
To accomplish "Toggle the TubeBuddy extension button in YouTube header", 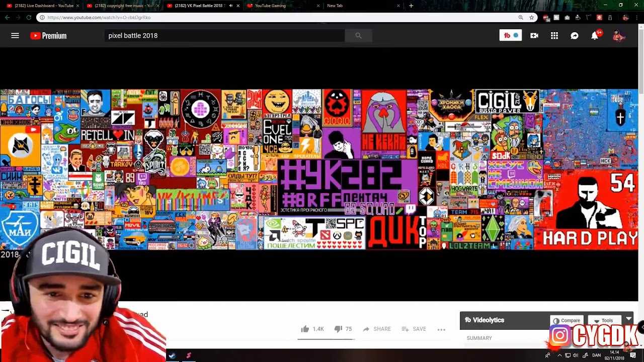I will point(511,36).
